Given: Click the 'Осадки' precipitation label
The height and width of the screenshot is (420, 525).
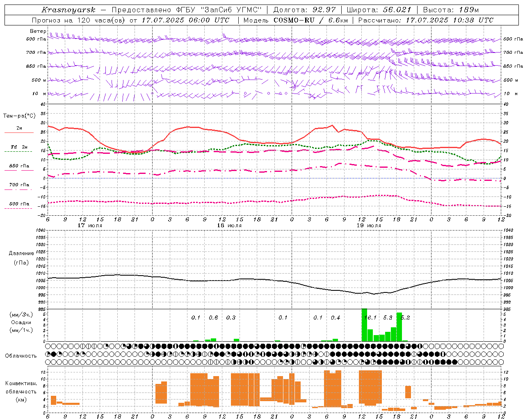Looking at the screenshot, I should click(x=21, y=322).
